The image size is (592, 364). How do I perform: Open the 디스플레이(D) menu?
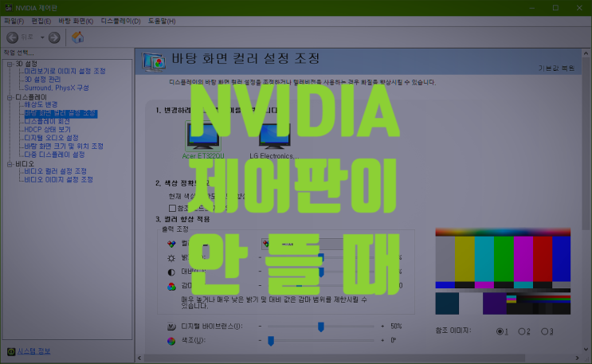pos(121,22)
